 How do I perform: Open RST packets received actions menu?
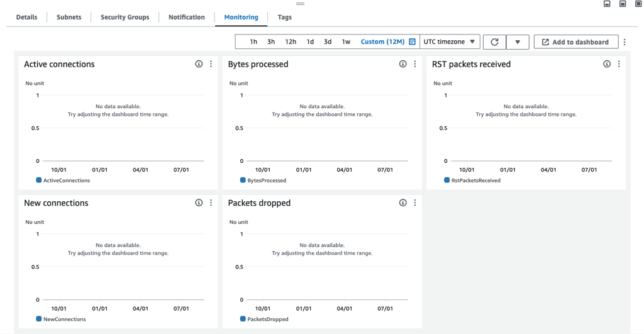tap(619, 64)
